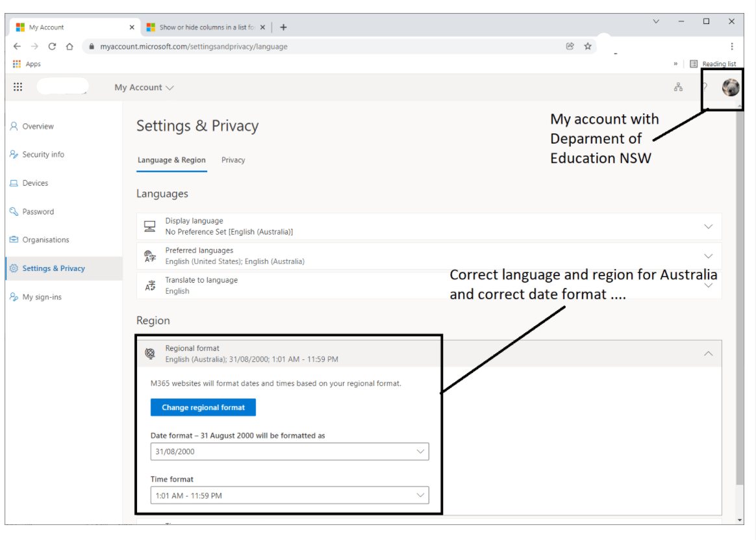Viewport: 756px width, 540px height.
Task: Click the browser forward arrow
Action: tap(34, 46)
